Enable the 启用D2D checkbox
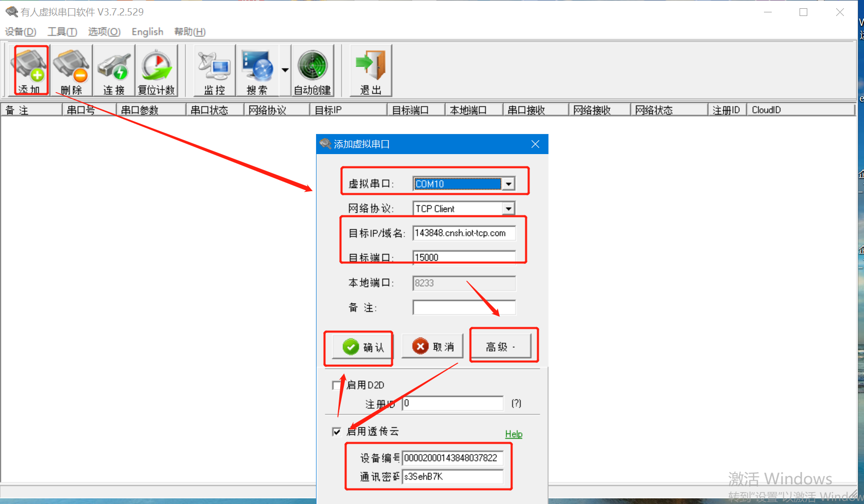864x504 pixels. [x=337, y=385]
